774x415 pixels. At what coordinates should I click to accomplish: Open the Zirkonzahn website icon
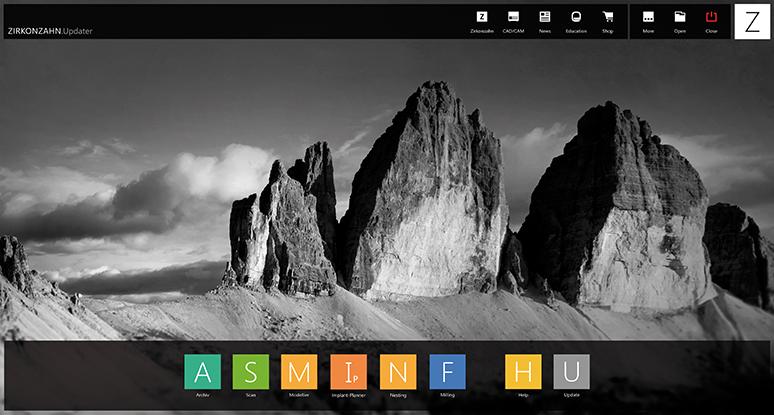click(482, 17)
